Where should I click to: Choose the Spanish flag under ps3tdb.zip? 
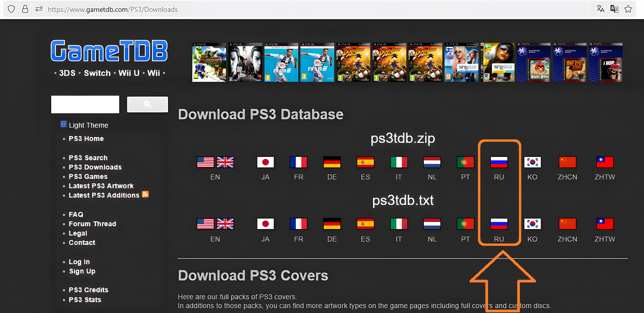366,162
